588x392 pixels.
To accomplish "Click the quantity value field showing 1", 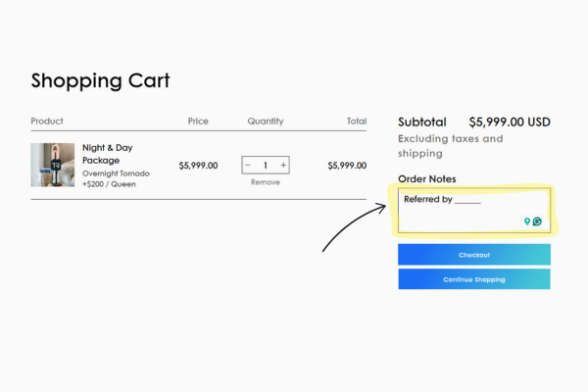I will pos(266,165).
